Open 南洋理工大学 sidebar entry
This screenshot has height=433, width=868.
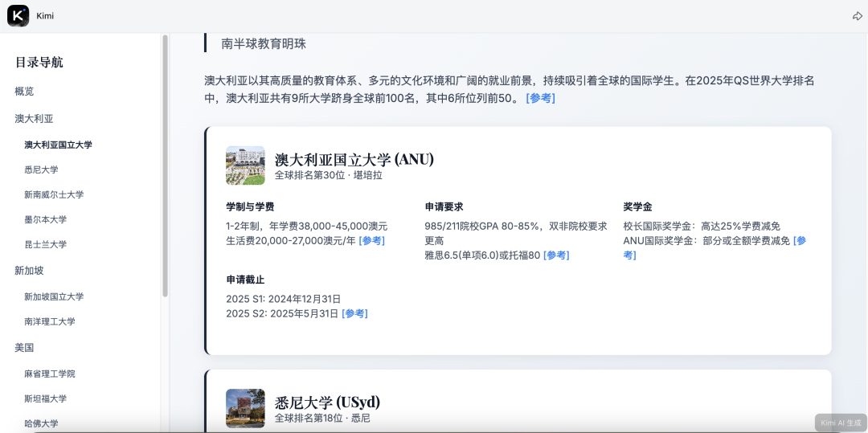(50, 321)
